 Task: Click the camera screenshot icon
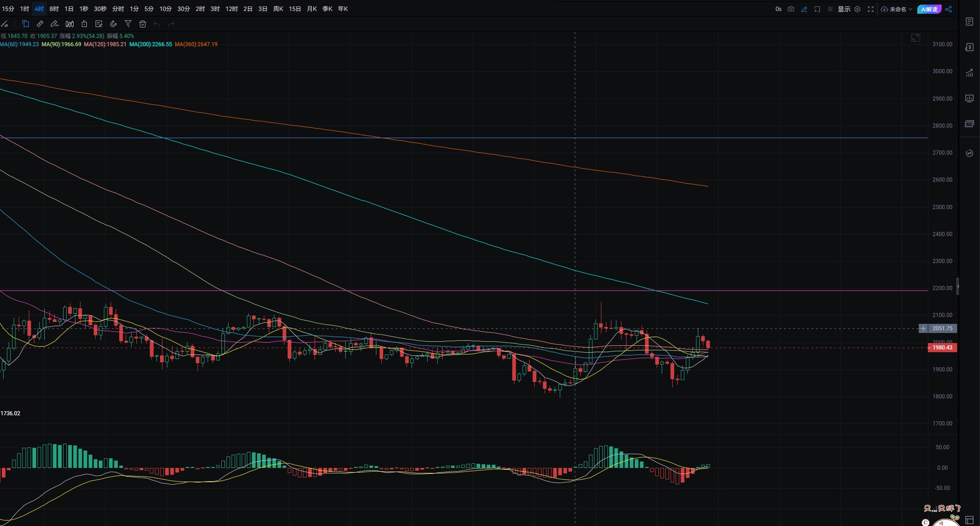click(791, 9)
